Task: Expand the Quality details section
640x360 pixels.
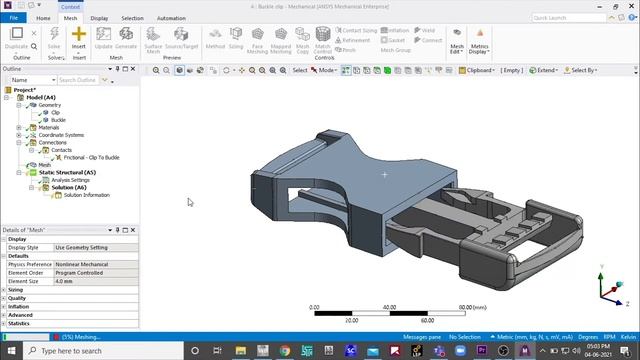Action: tap(4, 298)
